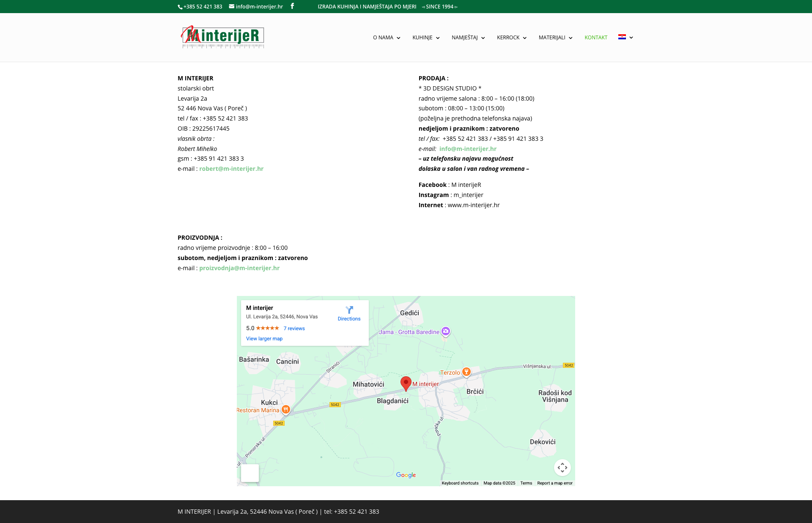Click the Terzolo wine bar map icon

(466, 372)
